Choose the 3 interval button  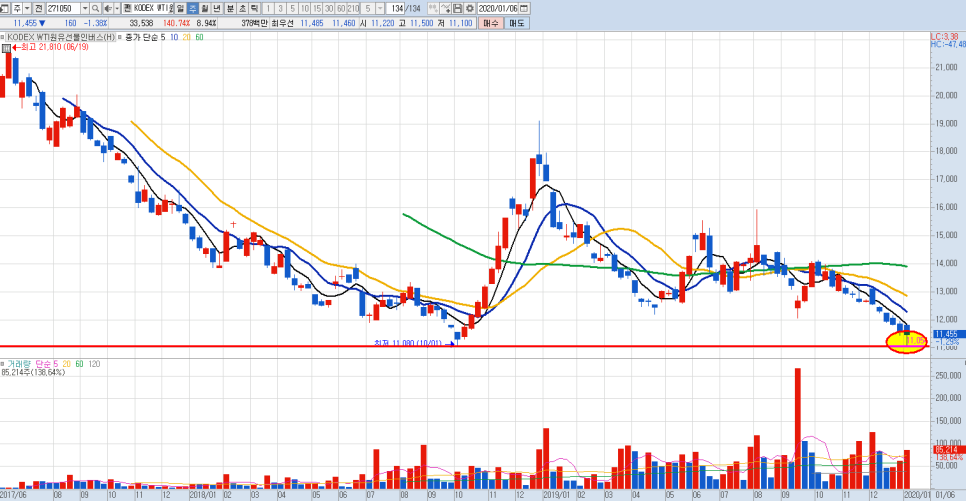(x=280, y=9)
